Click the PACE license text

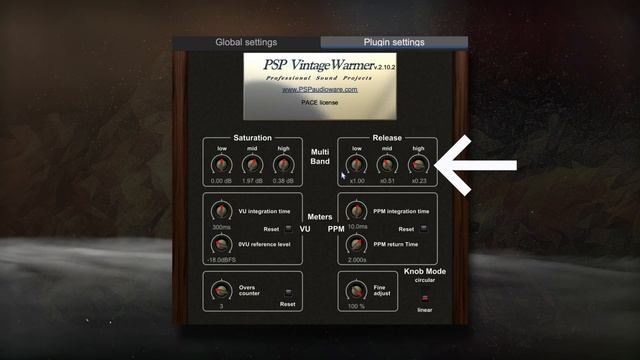tap(320, 102)
